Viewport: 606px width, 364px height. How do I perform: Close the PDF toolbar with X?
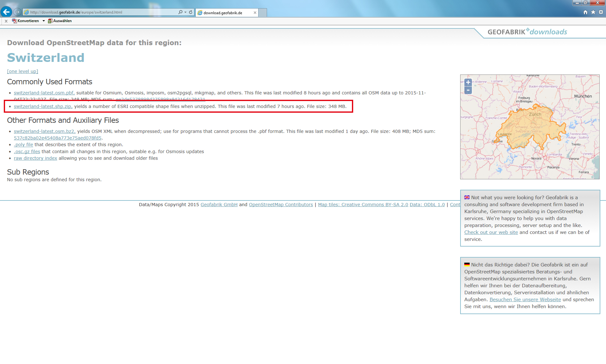tap(6, 21)
